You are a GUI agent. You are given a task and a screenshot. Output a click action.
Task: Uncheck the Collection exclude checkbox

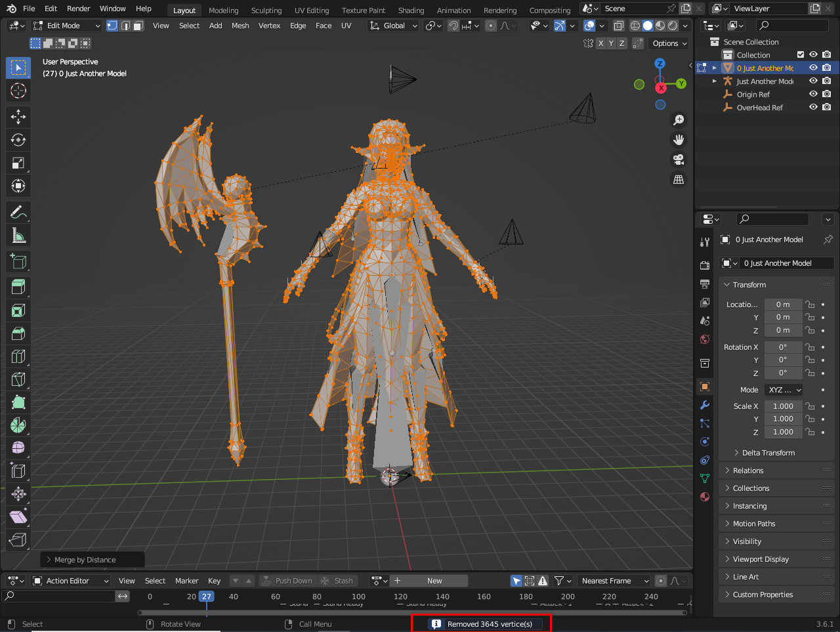[x=800, y=55]
